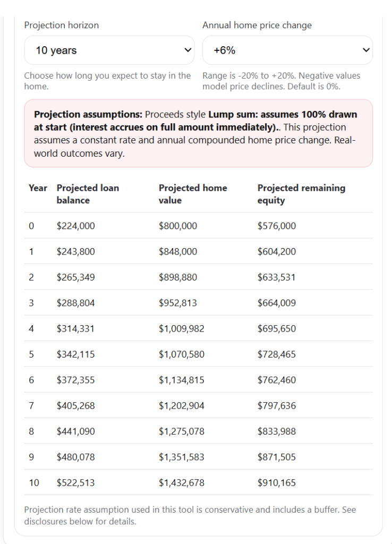Click the Annual home price change label

257,25
